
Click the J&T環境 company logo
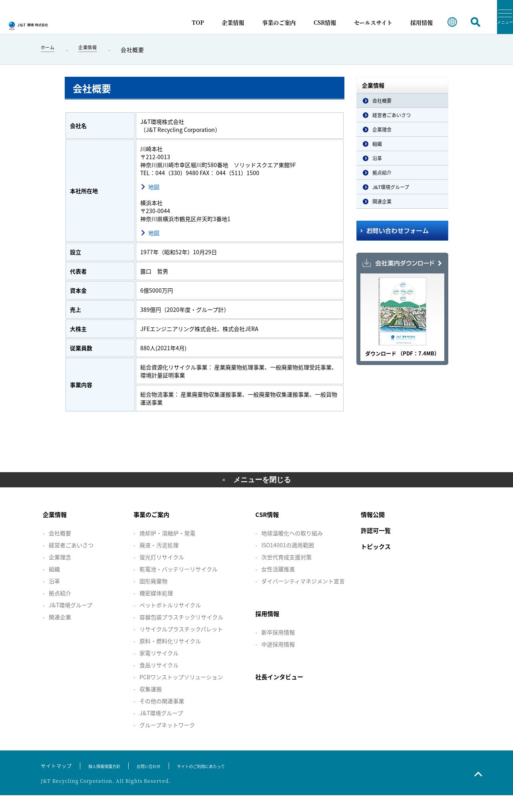[28, 26]
